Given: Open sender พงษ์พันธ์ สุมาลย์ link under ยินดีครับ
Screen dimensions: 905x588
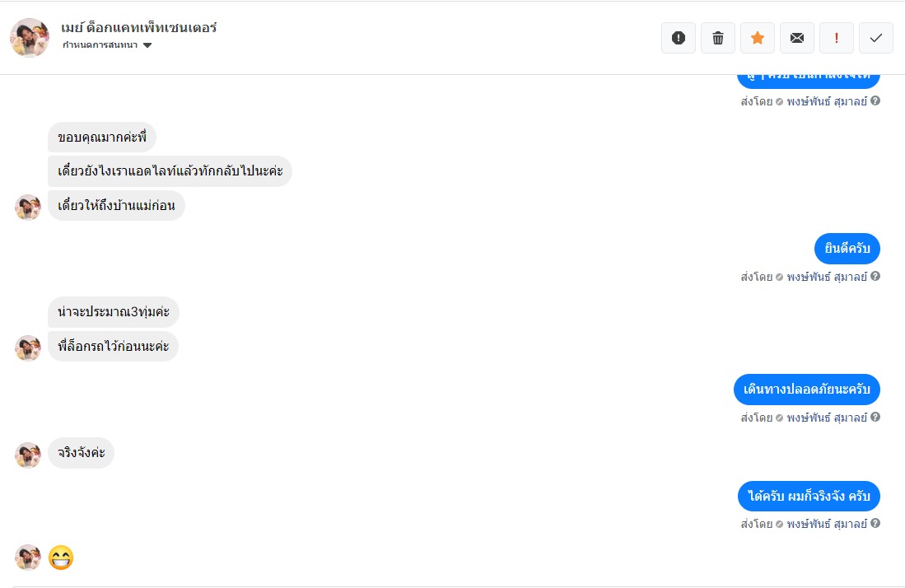Looking at the screenshot, I should coord(826,277).
